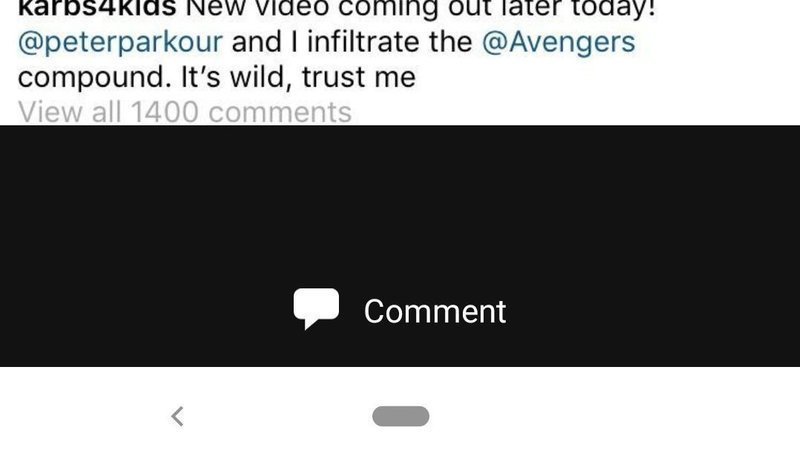Tap the word "trust me" in caption
The width and height of the screenshot is (800, 450).
tap(359, 78)
